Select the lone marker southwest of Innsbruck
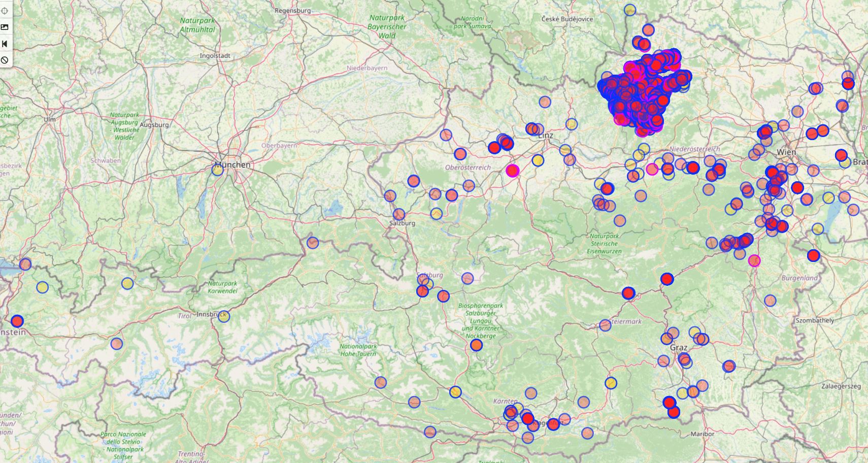The image size is (868, 463). (117, 344)
